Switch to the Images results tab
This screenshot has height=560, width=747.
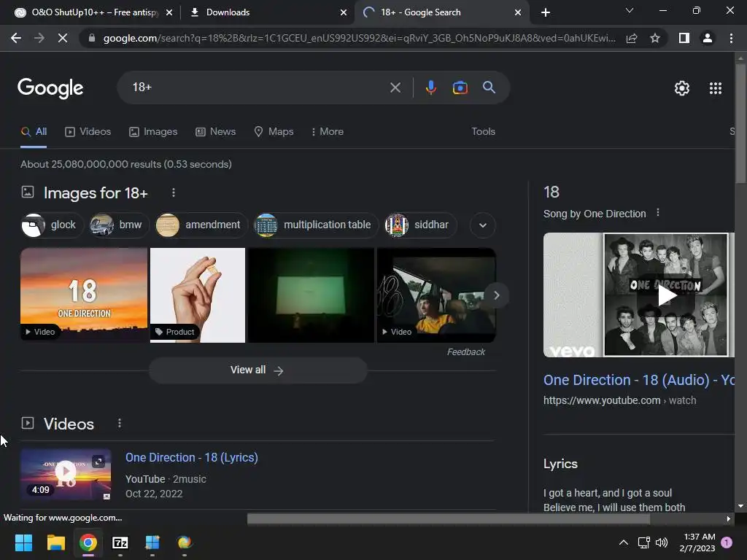(x=153, y=131)
